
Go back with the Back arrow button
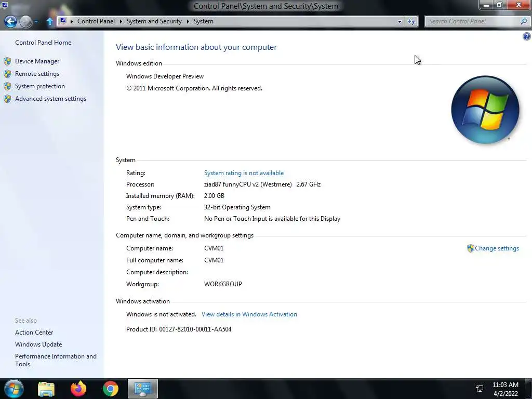(10, 22)
